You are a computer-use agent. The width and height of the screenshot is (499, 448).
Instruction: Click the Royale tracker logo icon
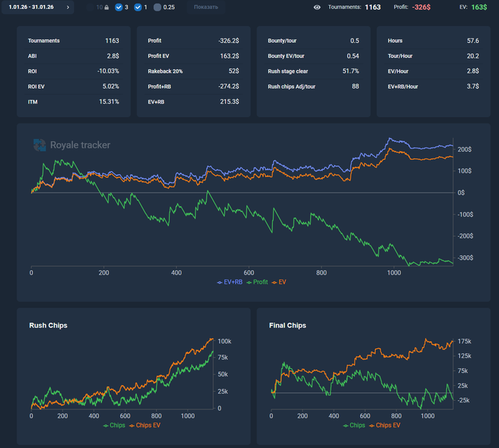39,145
